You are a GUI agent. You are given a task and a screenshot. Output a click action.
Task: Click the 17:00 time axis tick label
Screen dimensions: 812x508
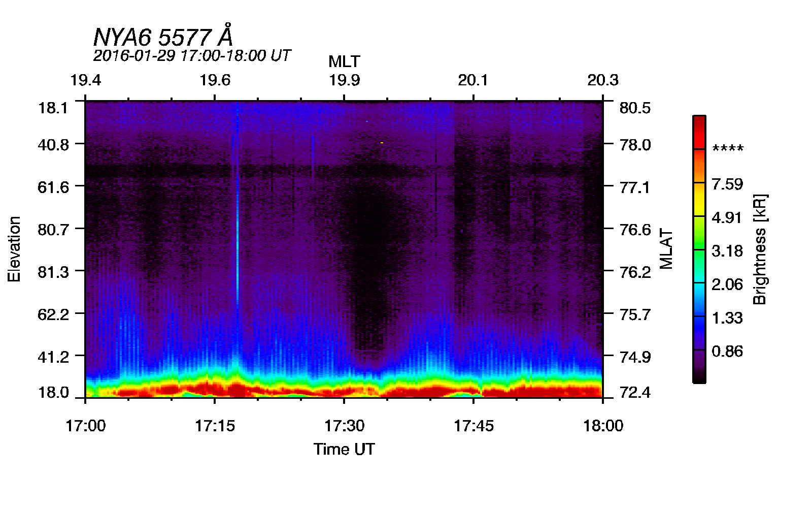point(85,426)
